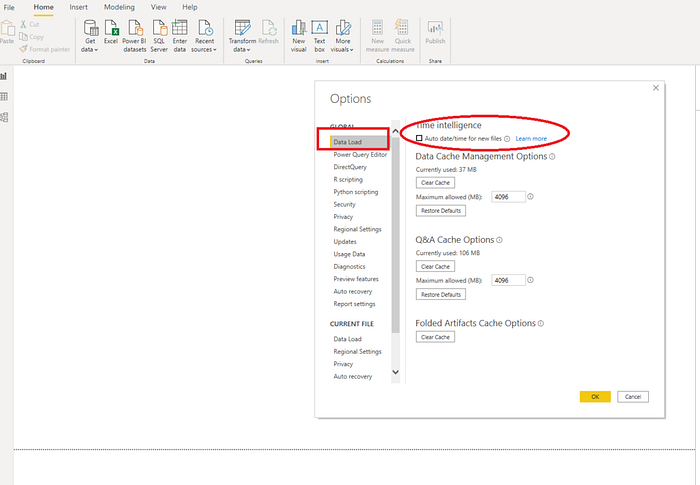
Task: Switch to Model view in left sidebar
Action: tap(4, 117)
